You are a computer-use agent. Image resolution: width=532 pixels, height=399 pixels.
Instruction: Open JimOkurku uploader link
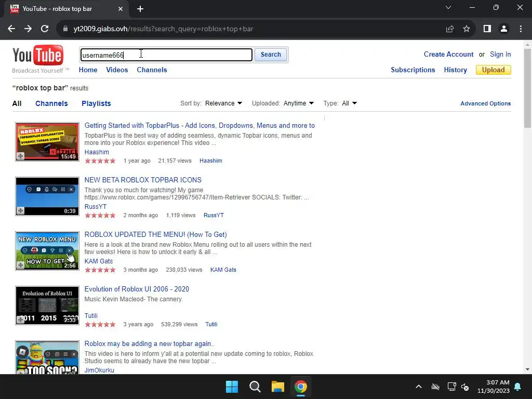(99, 370)
